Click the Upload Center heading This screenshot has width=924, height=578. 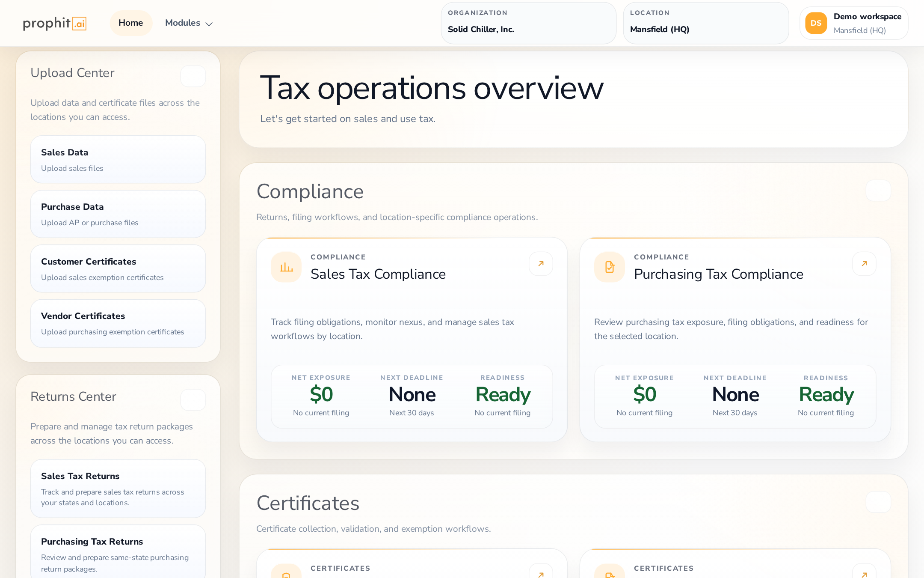72,73
